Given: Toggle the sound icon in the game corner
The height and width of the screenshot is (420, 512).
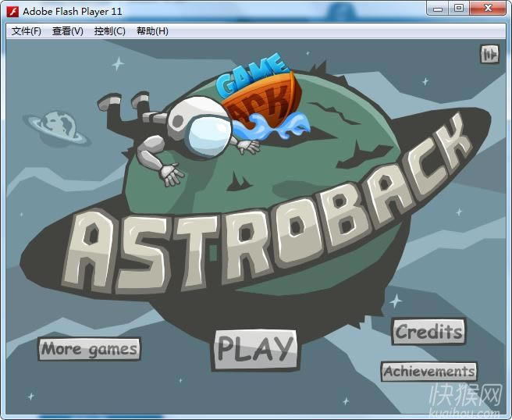Looking at the screenshot, I should click(489, 54).
